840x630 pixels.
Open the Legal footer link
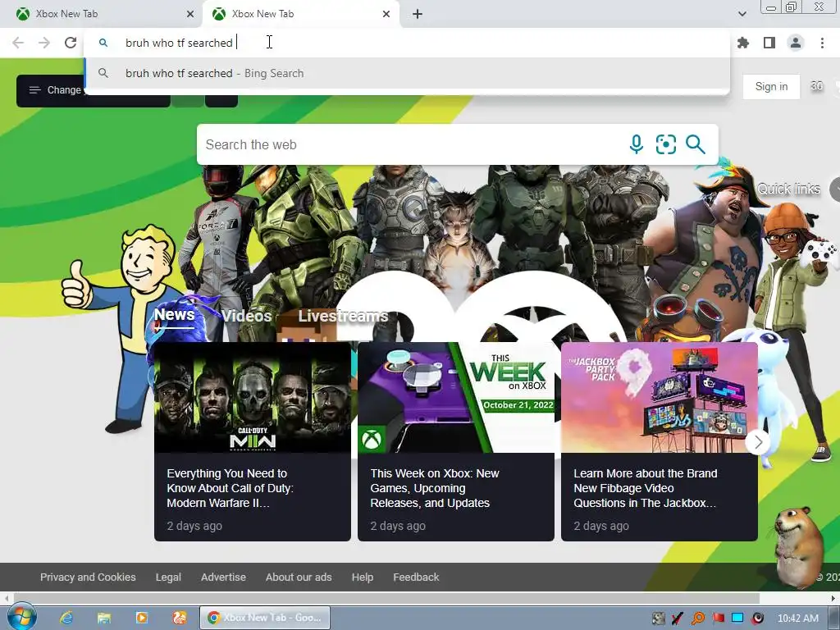point(168,577)
